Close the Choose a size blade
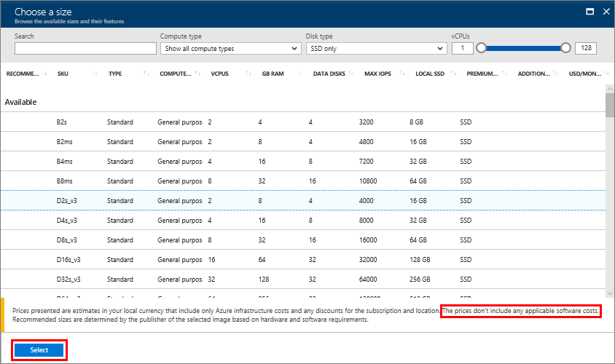 pyautogui.click(x=606, y=12)
